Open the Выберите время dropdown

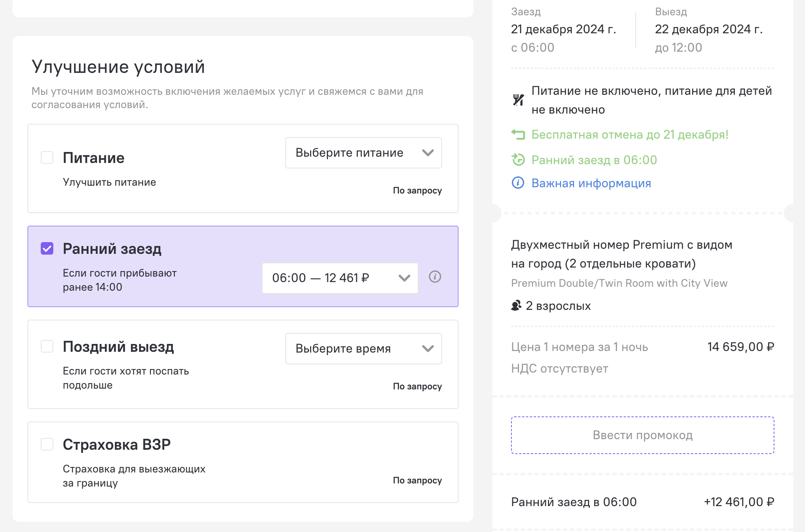tap(363, 349)
